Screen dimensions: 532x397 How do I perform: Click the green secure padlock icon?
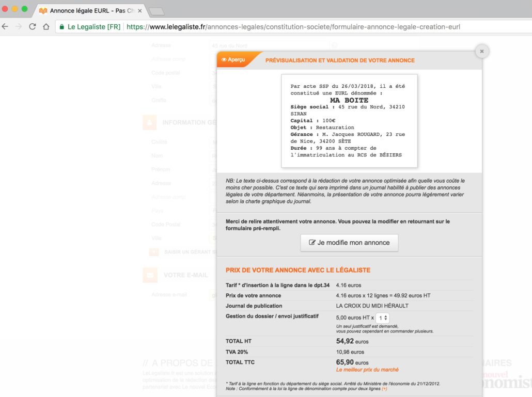point(62,27)
